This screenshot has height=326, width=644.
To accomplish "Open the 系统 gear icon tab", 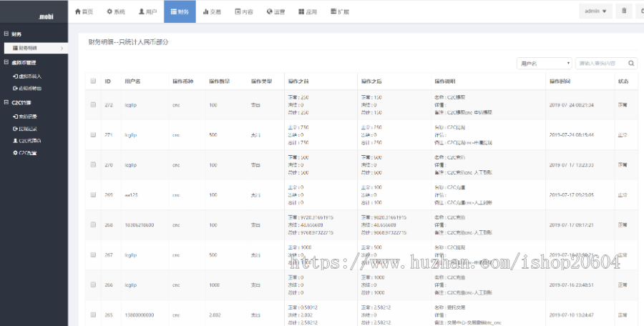I will tap(116, 11).
